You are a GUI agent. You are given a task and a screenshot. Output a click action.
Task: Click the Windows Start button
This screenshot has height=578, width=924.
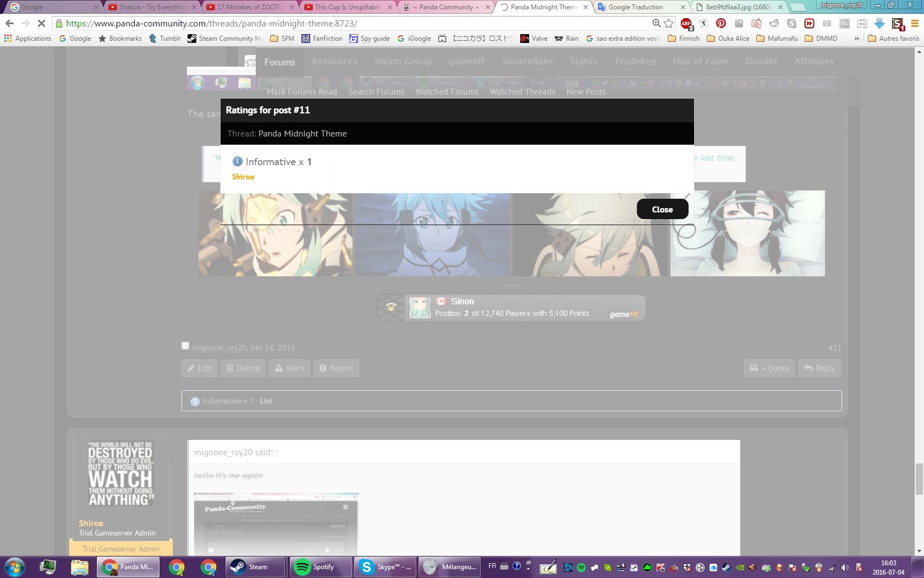point(15,567)
